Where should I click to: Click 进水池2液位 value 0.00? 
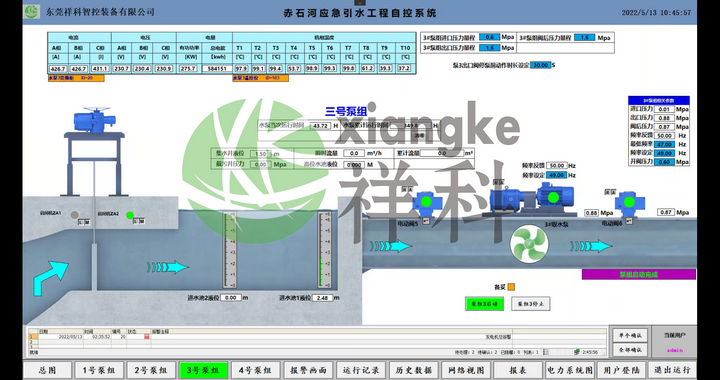(x=231, y=297)
